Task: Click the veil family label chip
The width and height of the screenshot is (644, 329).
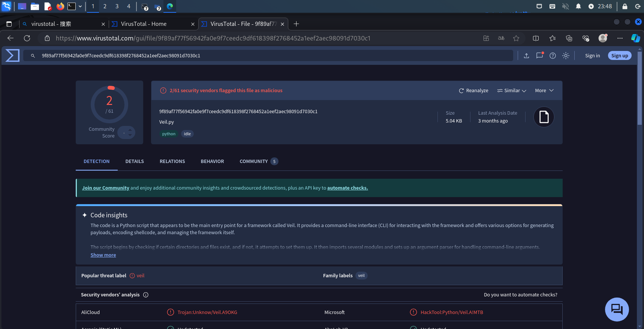Action: 361,276
